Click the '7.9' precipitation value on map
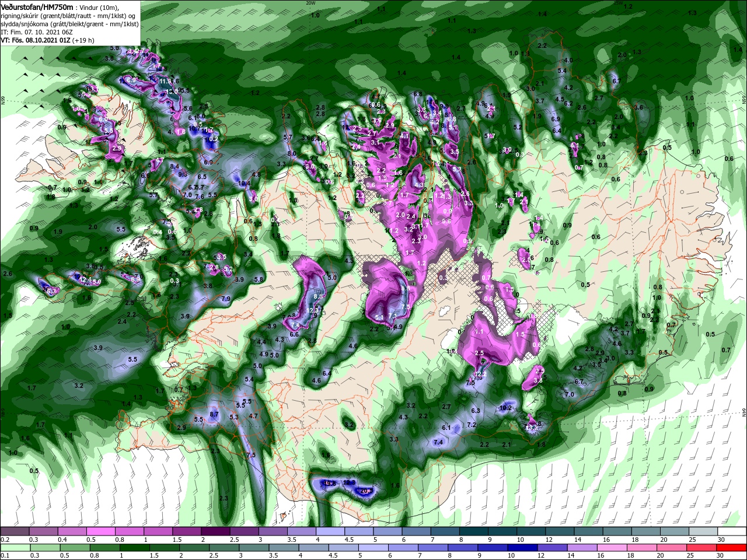This screenshot has height=560, width=747. coord(226,299)
